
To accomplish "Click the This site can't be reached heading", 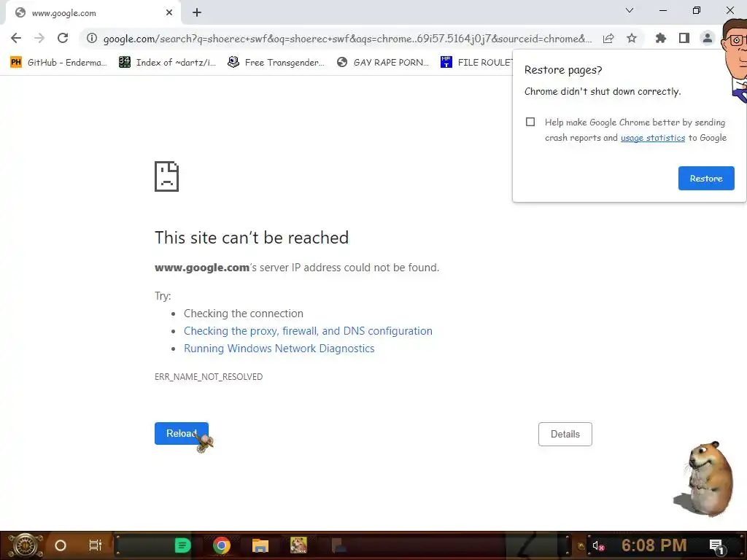I will click(252, 238).
